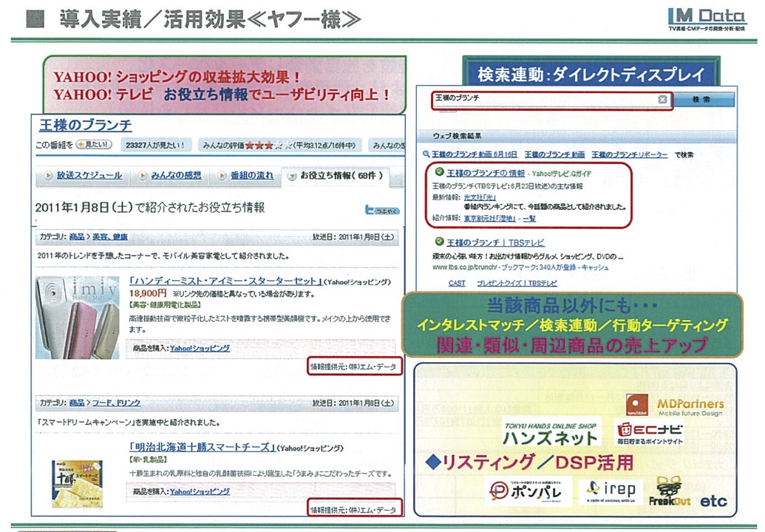
Task: Click the down-arrow icon beside お役立ち情報
Action: 292,176
